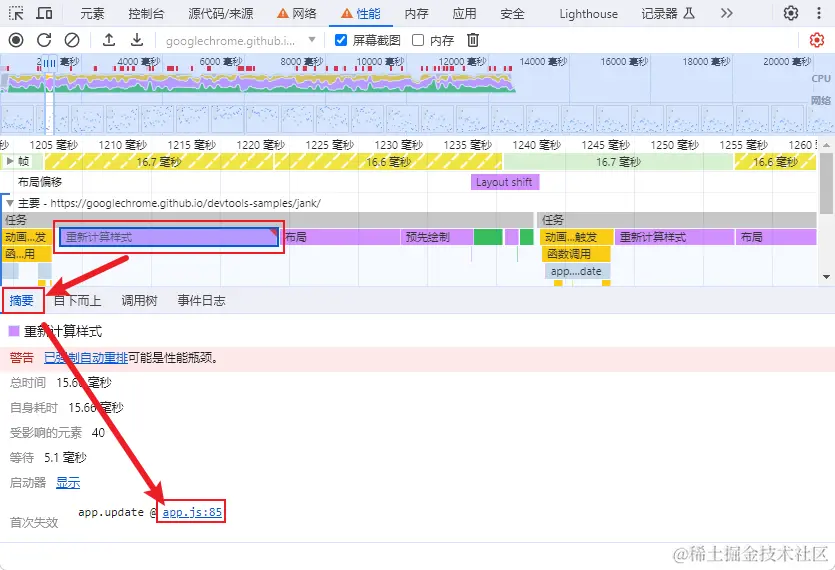The image size is (835, 570).
Task: Select the second 重新计算样式 event bar
Action: [x=675, y=237]
